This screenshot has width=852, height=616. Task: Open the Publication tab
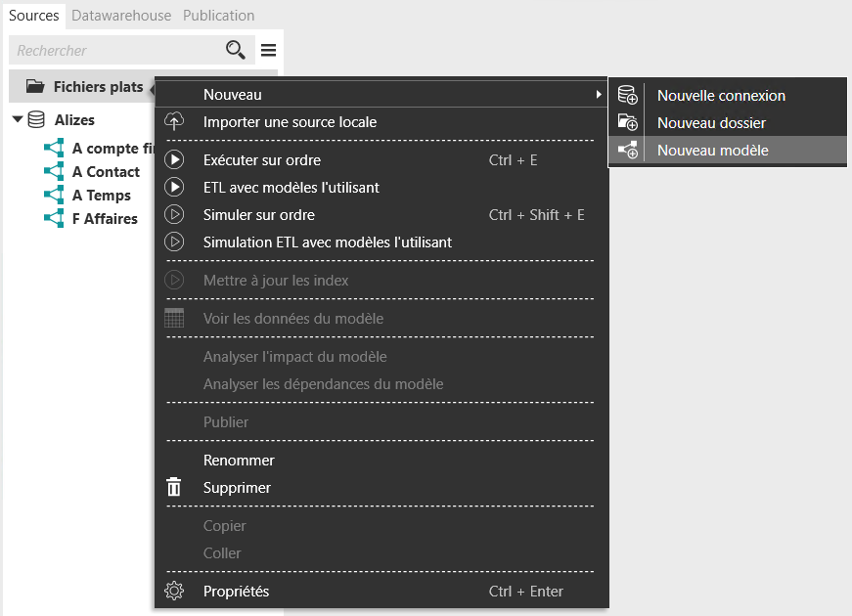point(219,16)
